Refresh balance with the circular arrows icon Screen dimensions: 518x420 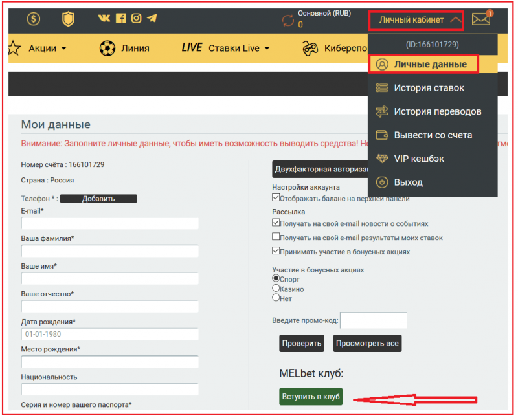(x=287, y=21)
